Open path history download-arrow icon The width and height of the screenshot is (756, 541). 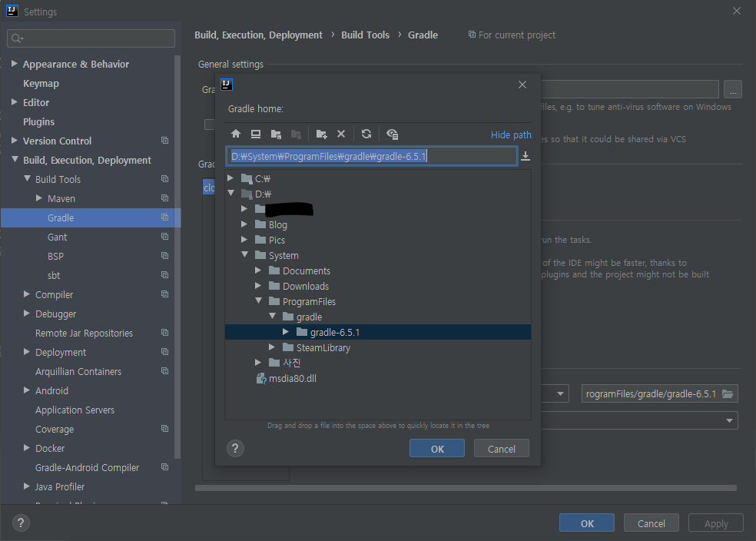pos(526,156)
